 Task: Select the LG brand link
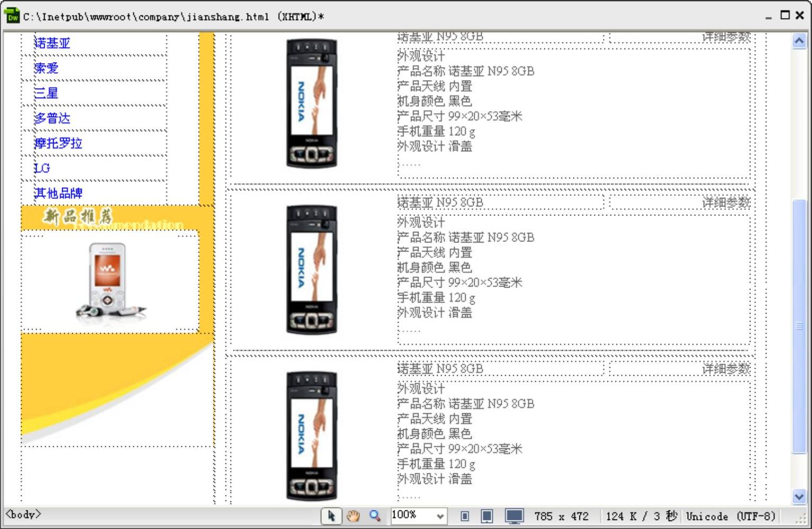pos(42,168)
